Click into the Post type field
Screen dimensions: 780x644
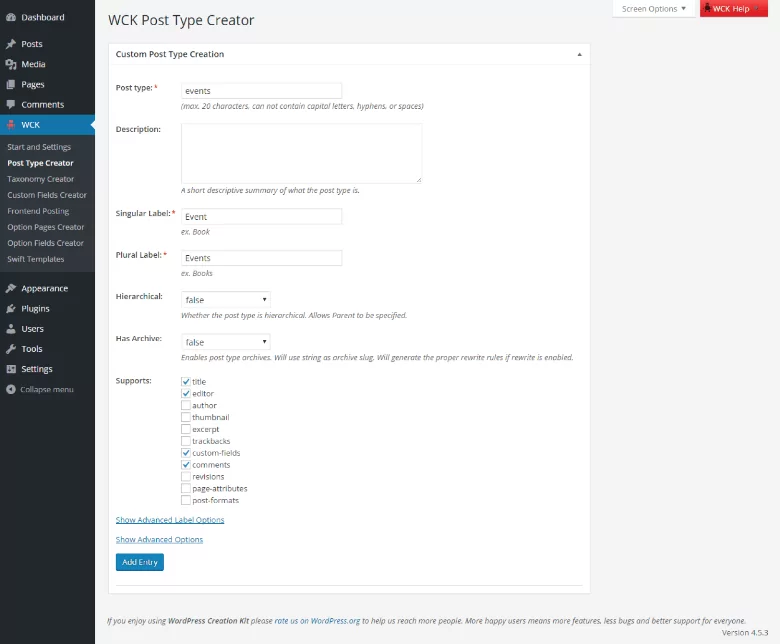[262, 91]
